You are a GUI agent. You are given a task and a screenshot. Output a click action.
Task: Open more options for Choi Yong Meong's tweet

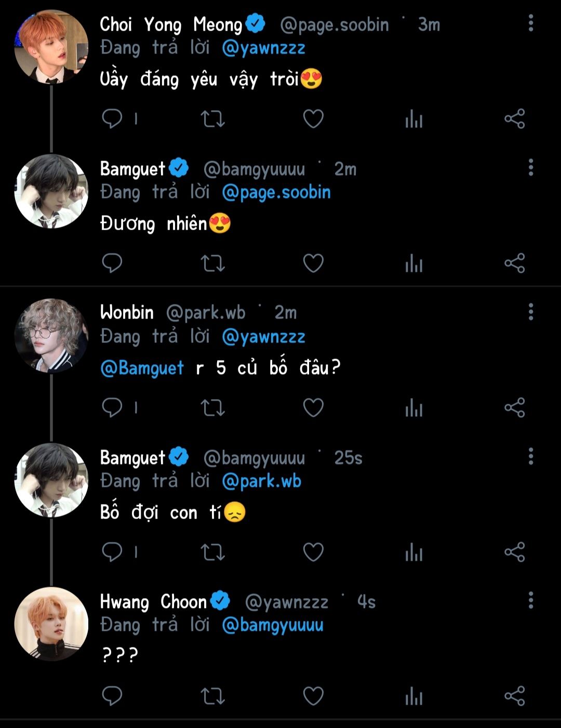[x=530, y=23]
